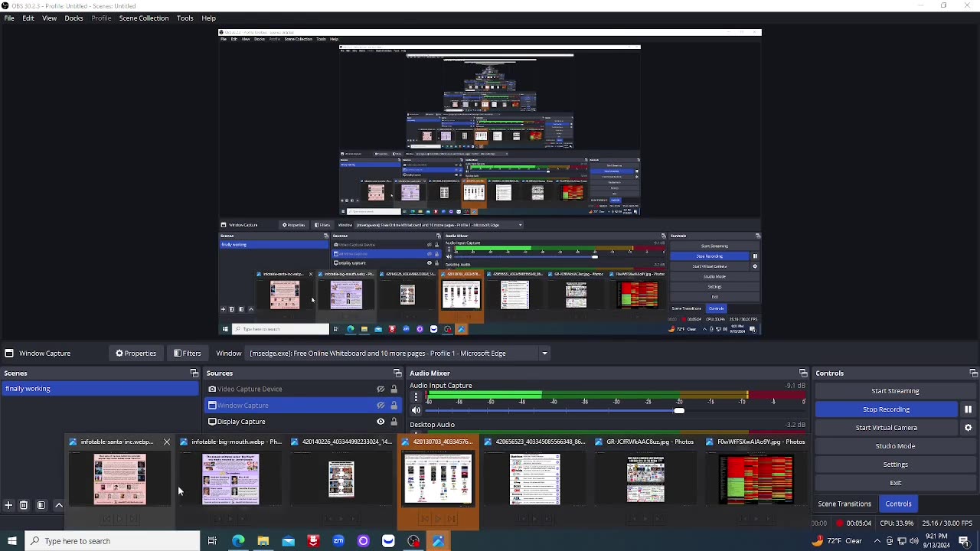
Task: Click the Windows taskbar search box
Action: pos(112,541)
